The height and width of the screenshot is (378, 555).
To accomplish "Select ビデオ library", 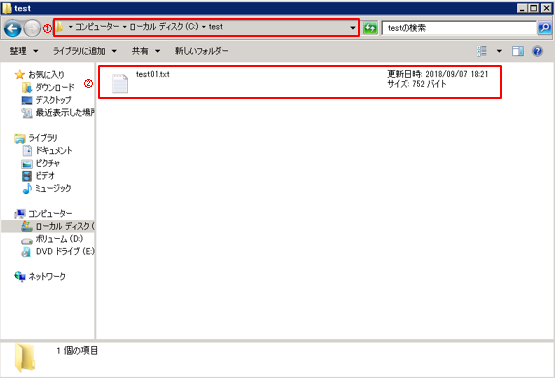I will click(45, 176).
